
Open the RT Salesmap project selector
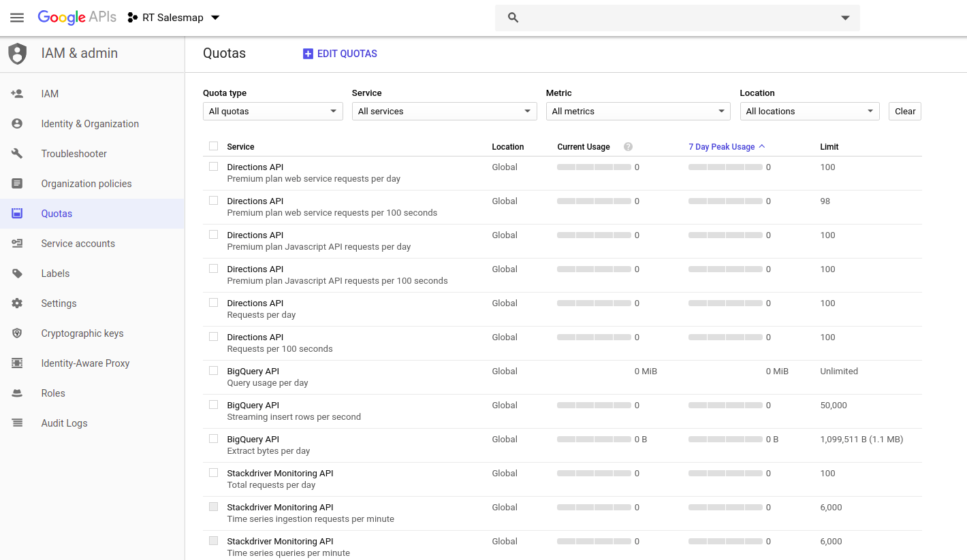174,18
